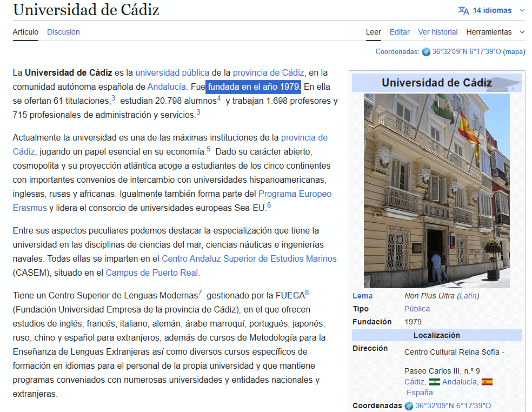Screen dimensions: 532x412
Task: Open the universidad pública link
Action: [x=172, y=73]
